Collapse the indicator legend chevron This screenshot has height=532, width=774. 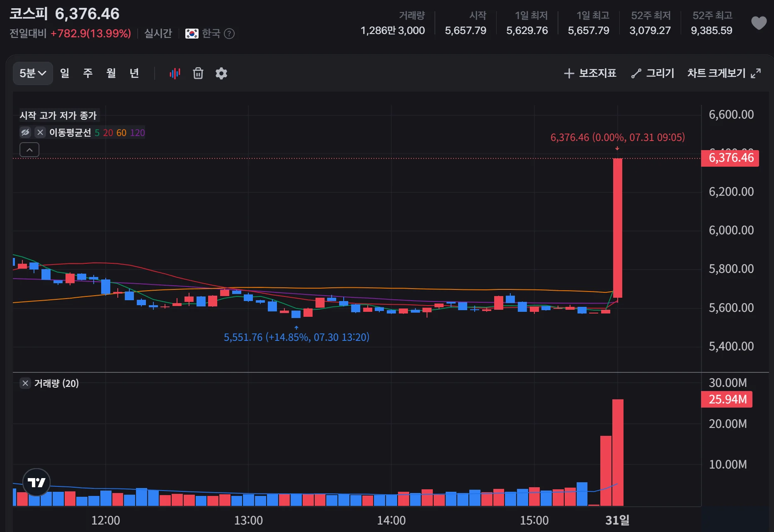click(29, 150)
